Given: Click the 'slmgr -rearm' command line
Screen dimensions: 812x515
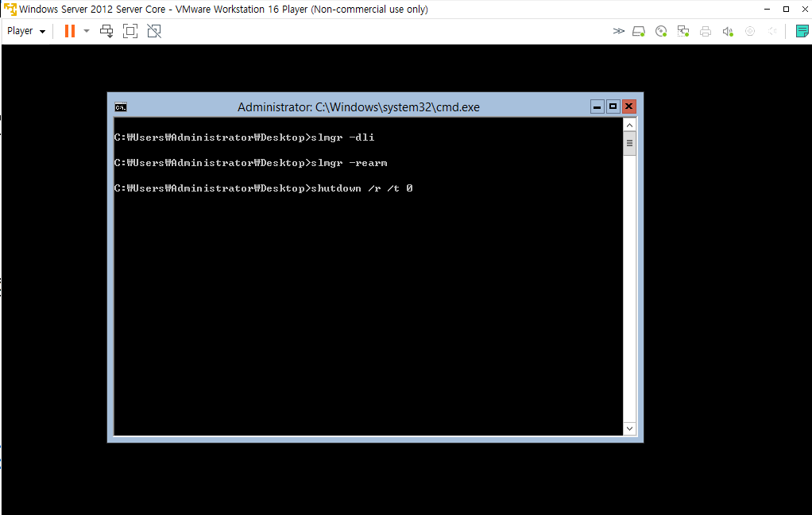Looking at the screenshot, I should tap(250, 163).
